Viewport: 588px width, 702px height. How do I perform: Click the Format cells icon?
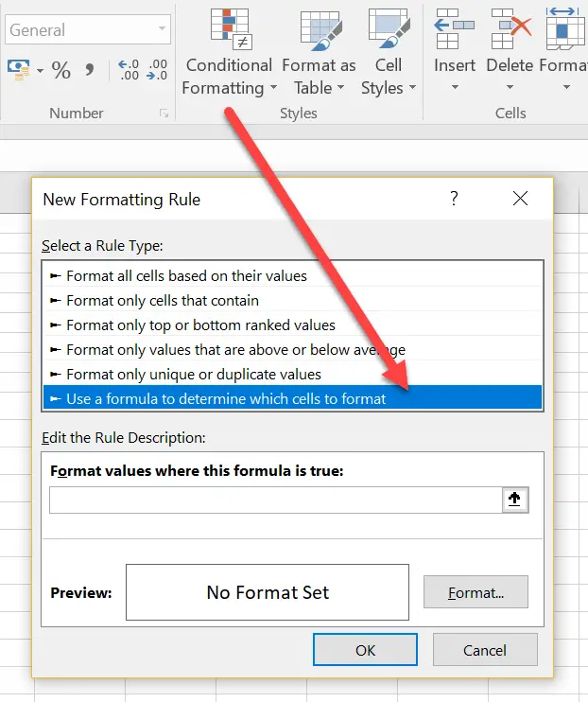pyautogui.click(x=566, y=28)
